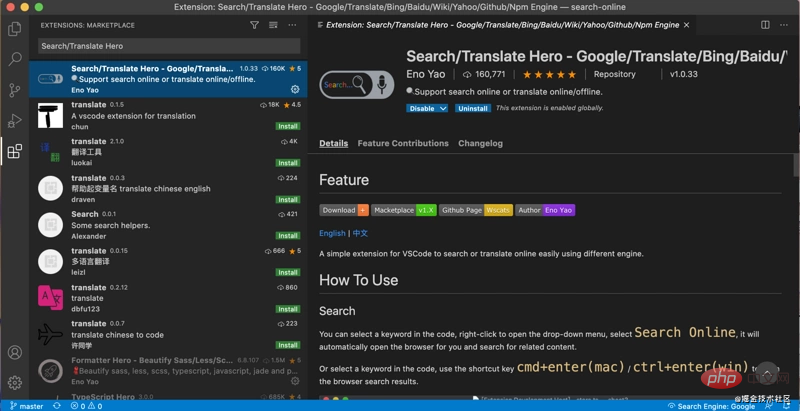Click the 160,771 install count
Image resolution: width=800 pixels, height=411 pixels.
484,74
